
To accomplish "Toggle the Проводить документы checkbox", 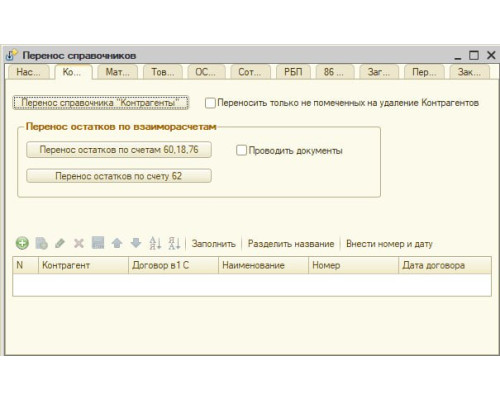I will coord(241,150).
